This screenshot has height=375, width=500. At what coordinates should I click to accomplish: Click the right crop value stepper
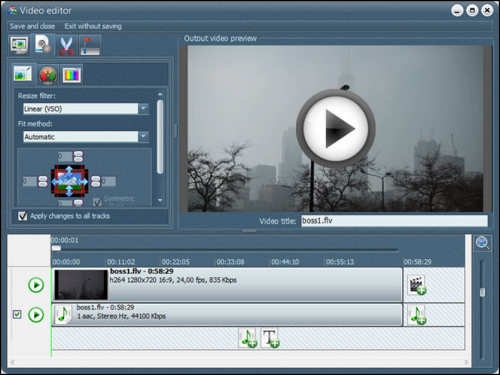click(x=96, y=181)
